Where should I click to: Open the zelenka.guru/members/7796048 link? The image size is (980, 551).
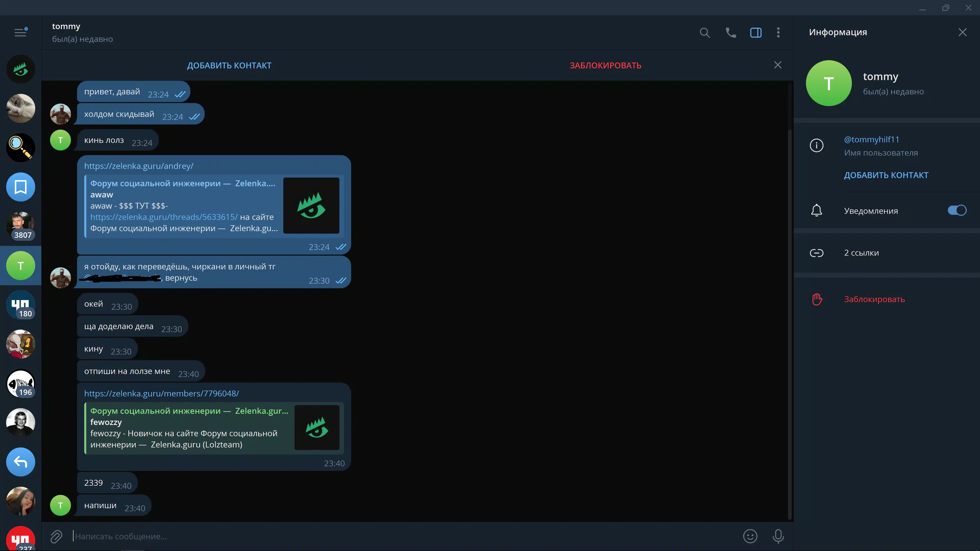point(161,394)
